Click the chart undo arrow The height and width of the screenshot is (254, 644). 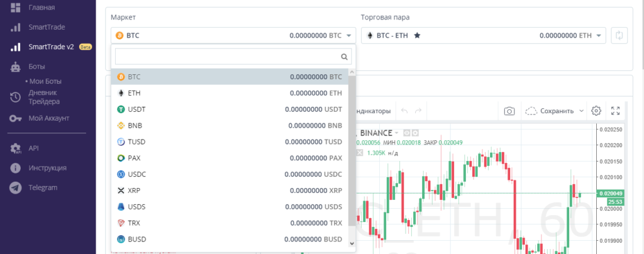(404, 111)
